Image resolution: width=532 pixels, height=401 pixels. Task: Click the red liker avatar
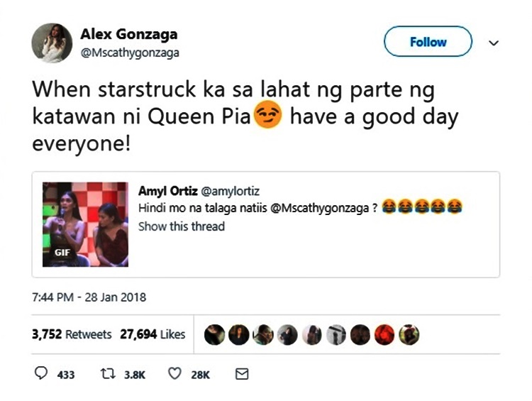[x=384, y=335]
